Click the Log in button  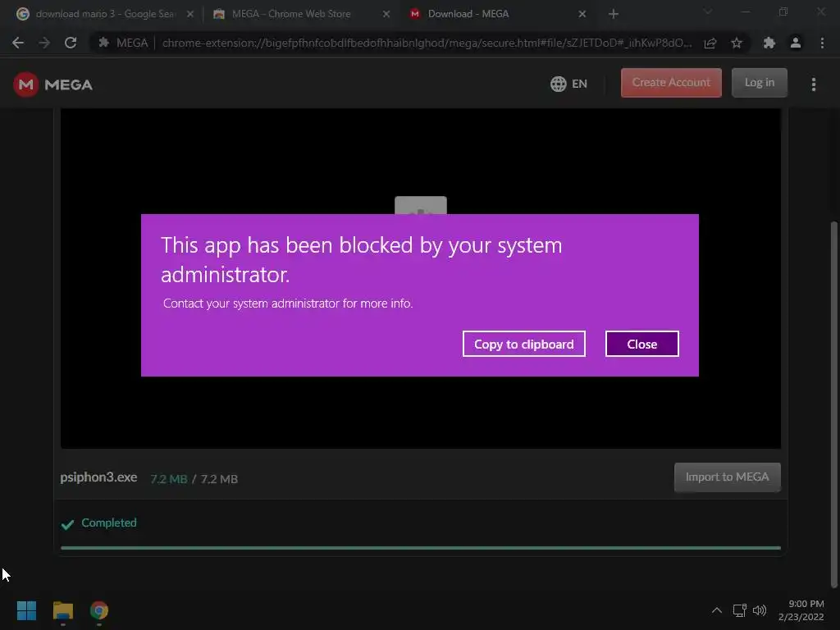coord(759,83)
